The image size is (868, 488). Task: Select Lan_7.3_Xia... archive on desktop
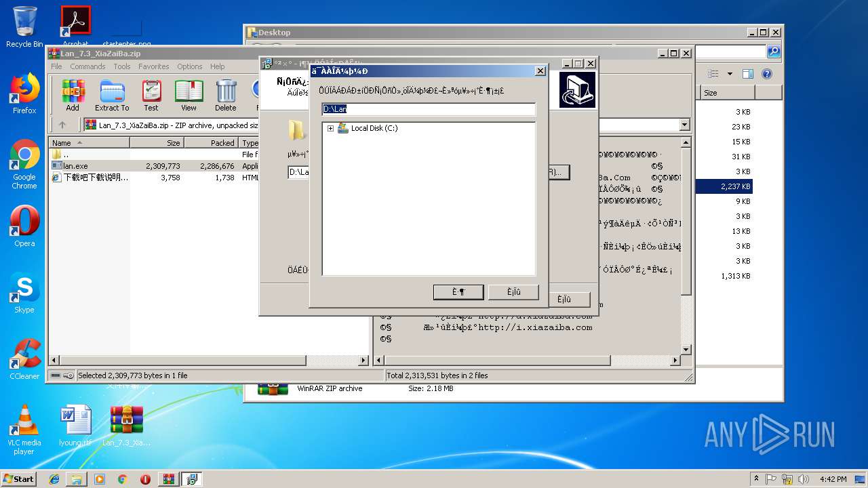[x=127, y=426]
